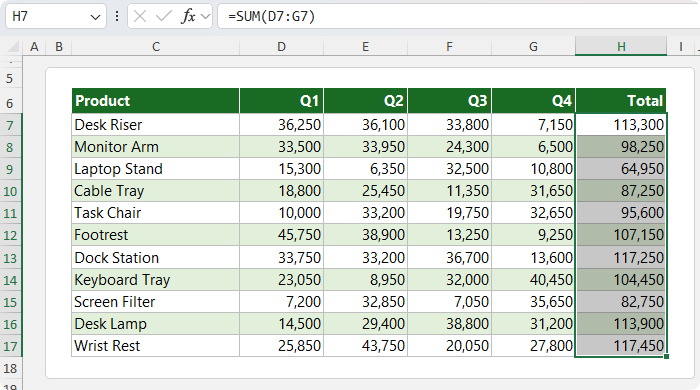Select the Desk Lamp cell
Viewport: 700px width, 390px height.
point(155,324)
